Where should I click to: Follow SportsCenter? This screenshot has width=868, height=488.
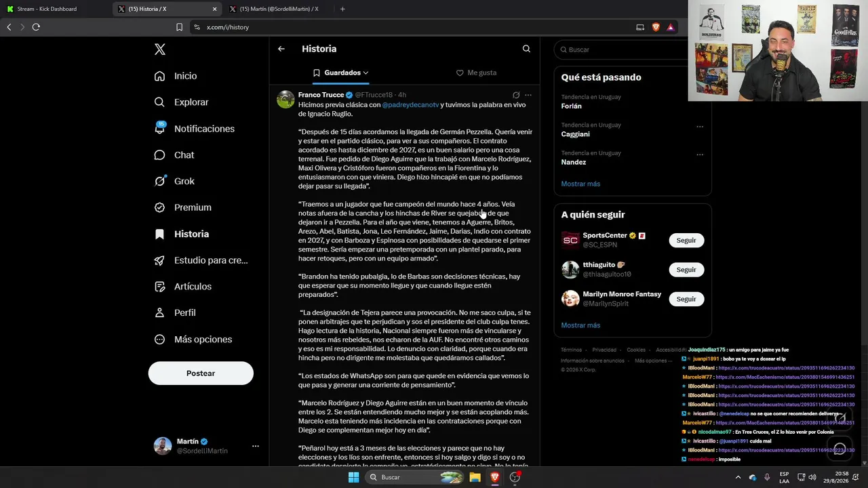click(686, 241)
